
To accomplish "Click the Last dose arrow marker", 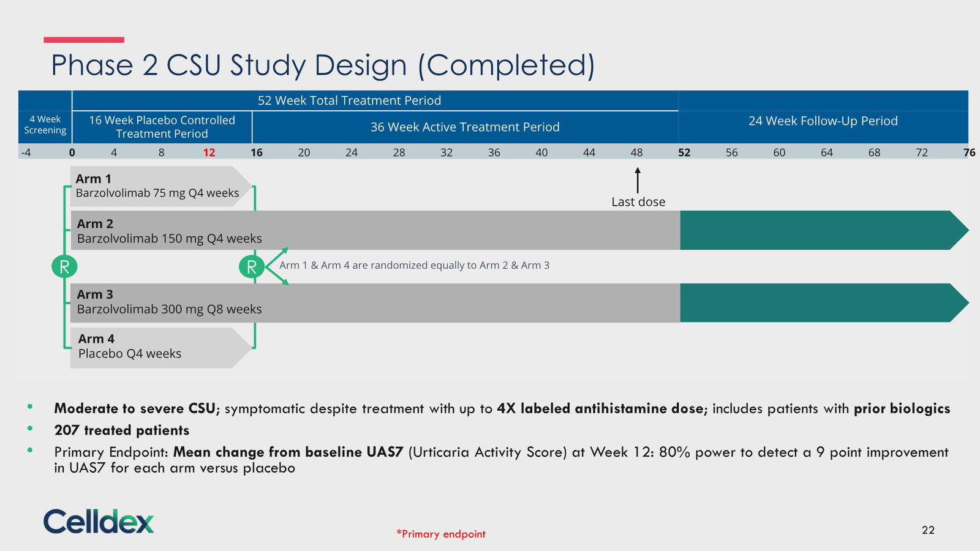I will [x=638, y=181].
